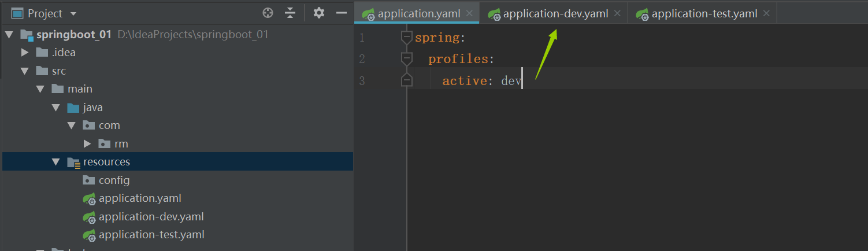Viewport: 868px width, 251px height.
Task: Select .idea folder name in tree
Action: pyautogui.click(x=64, y=53)
